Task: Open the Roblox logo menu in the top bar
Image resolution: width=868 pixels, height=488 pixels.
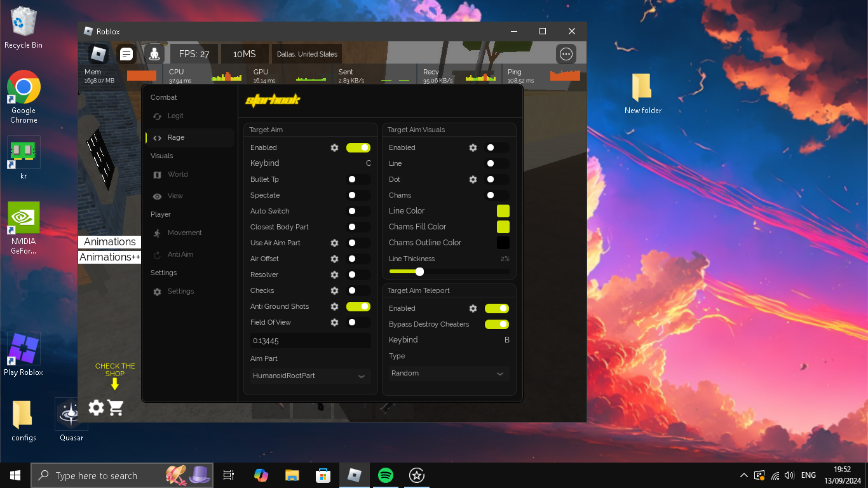Action: 98,54
